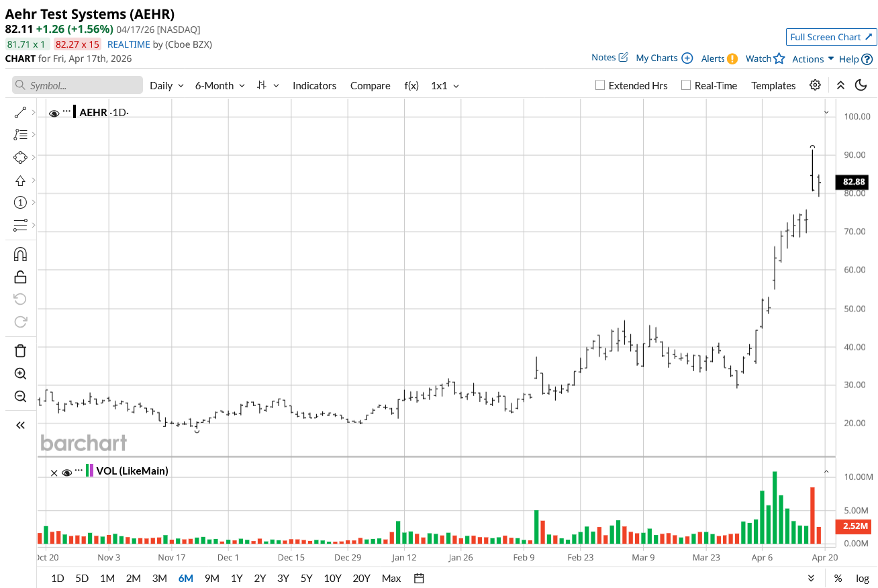Open the f(x) expressions tool
Image resolution: width=878 pixels, height=588 pixels.
(411, 86)
